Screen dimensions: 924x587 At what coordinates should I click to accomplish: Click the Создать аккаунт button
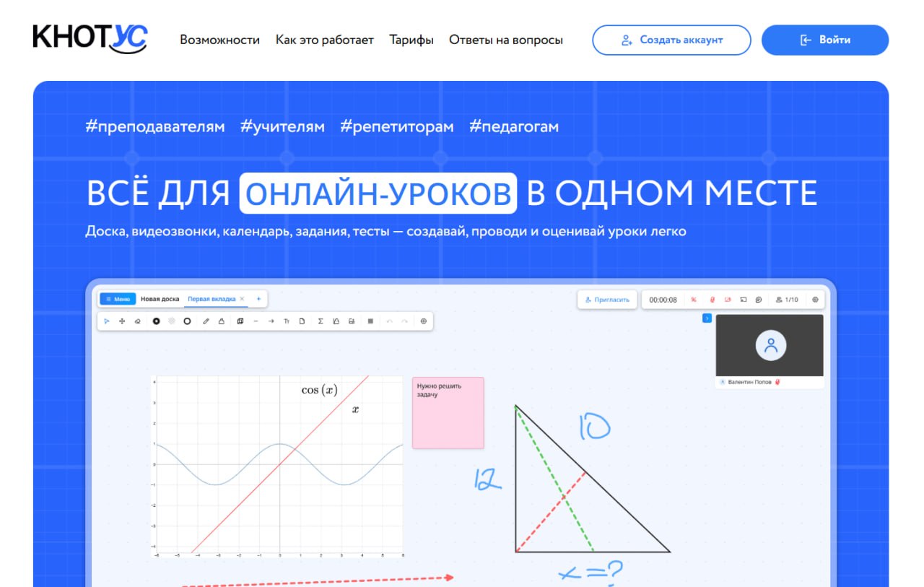tap(671, 40)
